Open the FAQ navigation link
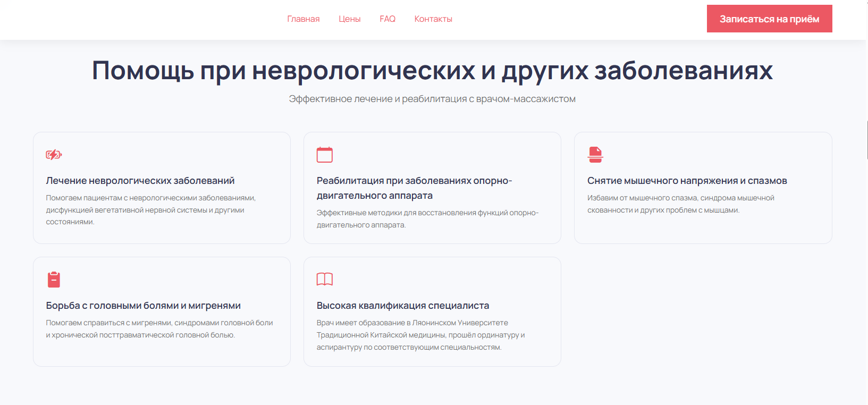 click(x=387, y=19)
